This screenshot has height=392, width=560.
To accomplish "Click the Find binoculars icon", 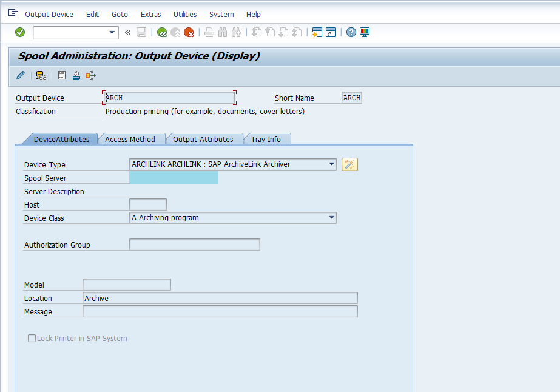I will point(223,33).
